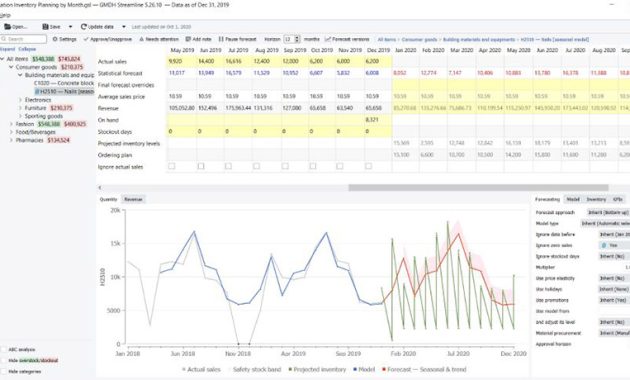Tick Ignore actual sales for Nov 2019

(340, 166)
